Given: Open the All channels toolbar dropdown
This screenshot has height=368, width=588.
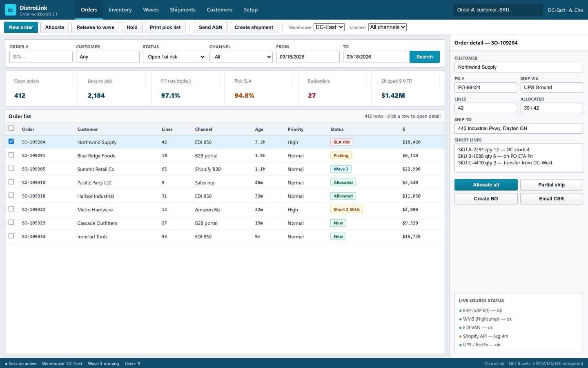Looking at the screenshot, I should 388,27.
